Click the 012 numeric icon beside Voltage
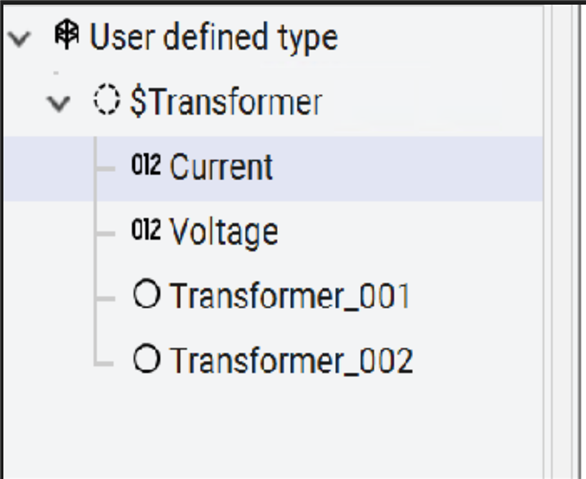This screenshot has width=586, height=479. (146, 229)
